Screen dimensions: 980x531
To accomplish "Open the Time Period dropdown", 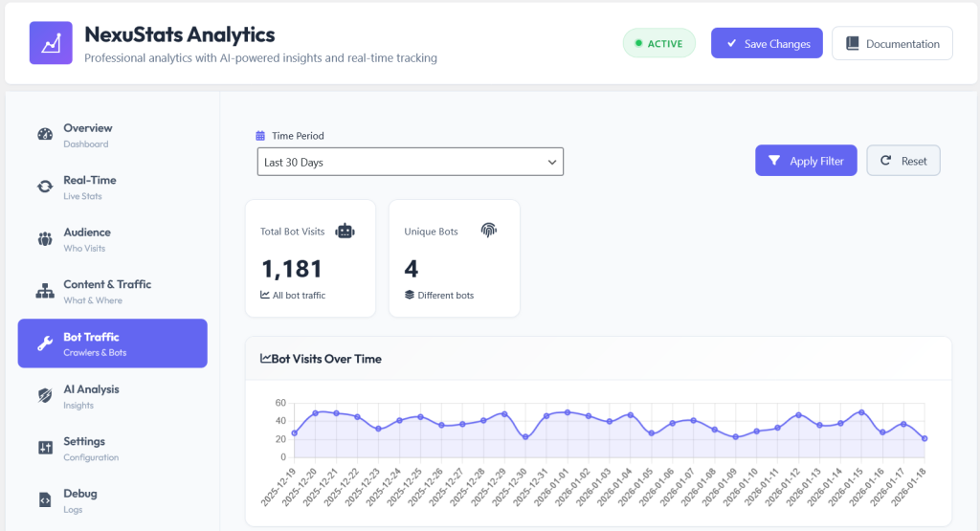I will [410, 162].
